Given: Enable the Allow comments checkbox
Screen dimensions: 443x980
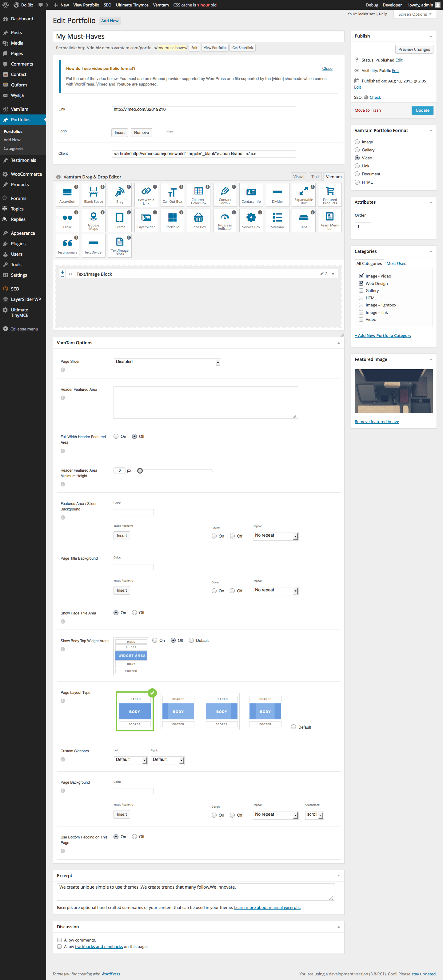Looking at the screenshot, I should click(x=59, y=940).
